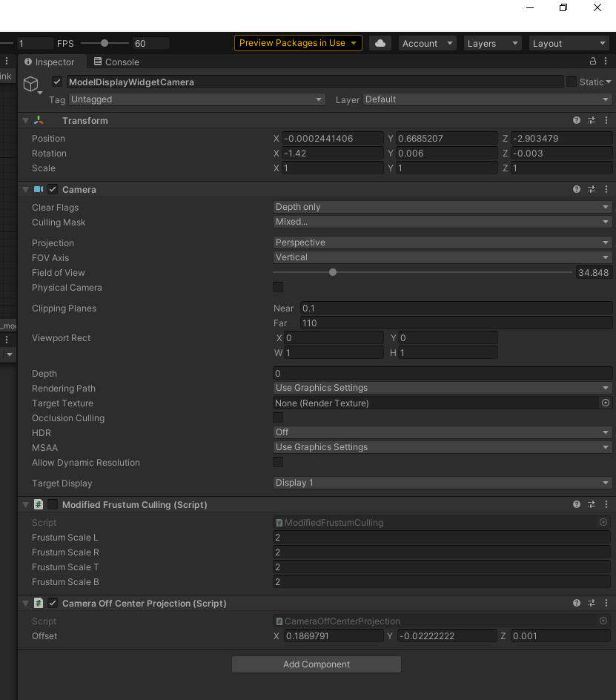
Task: Open Modified Frustum Culling more options menu
Action: click(x=607, y=504)
